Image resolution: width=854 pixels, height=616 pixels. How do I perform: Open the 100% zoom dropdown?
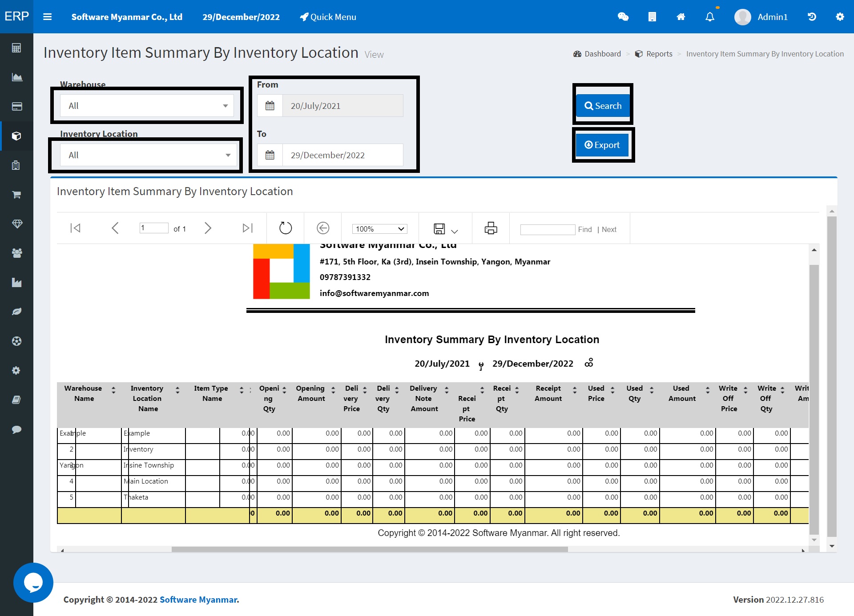pos(380,228)
